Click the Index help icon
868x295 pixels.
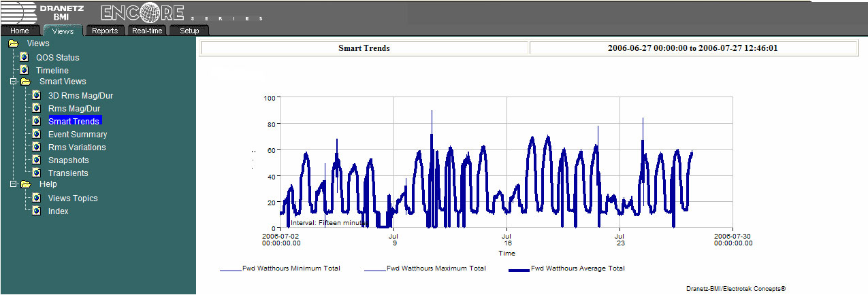pos(36,211)
